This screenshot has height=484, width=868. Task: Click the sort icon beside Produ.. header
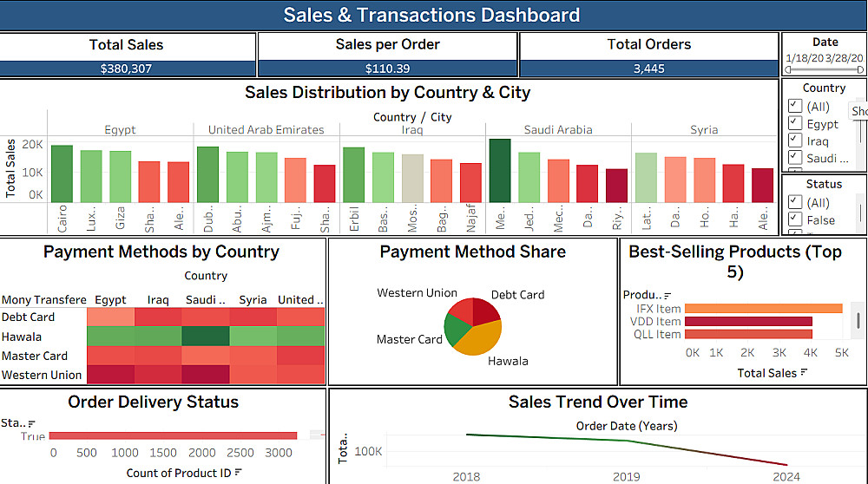[x=667, y=296]
